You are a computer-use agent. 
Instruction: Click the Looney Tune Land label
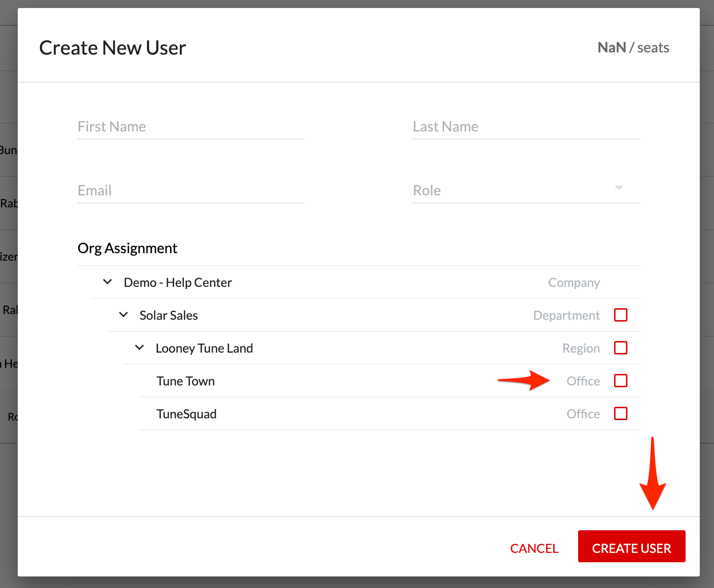tap(204, 348)
